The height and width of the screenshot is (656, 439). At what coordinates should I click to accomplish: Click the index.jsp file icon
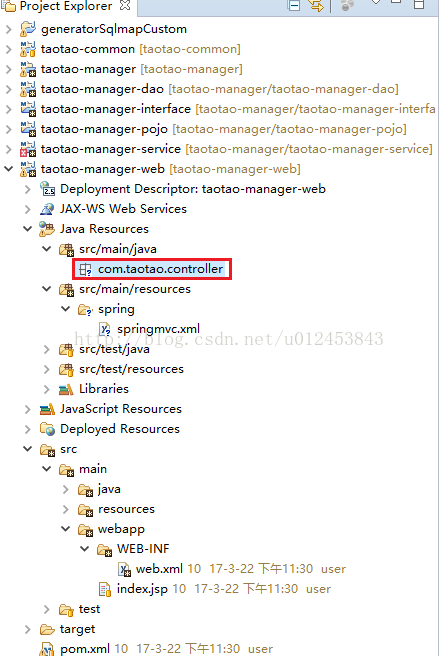[105, 589]
